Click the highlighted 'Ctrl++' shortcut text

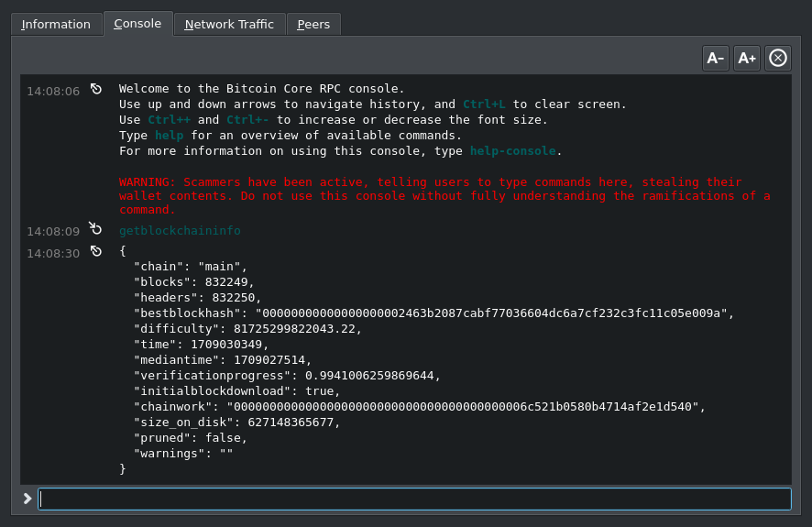[170, 119]
